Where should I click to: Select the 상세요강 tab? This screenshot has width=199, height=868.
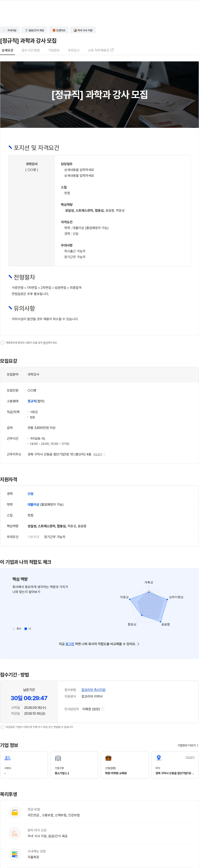(x=7, y=50)
